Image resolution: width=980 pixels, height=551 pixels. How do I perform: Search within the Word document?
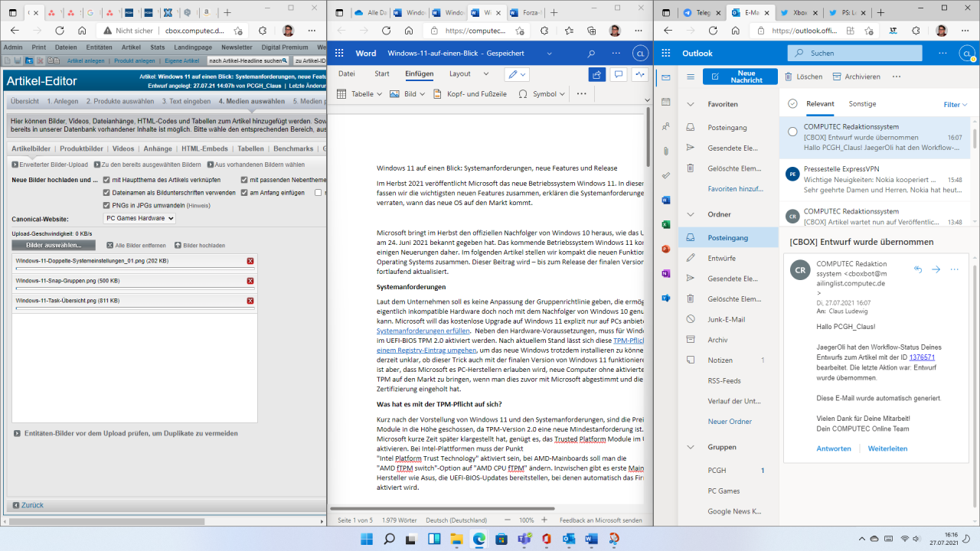(590, 54)
